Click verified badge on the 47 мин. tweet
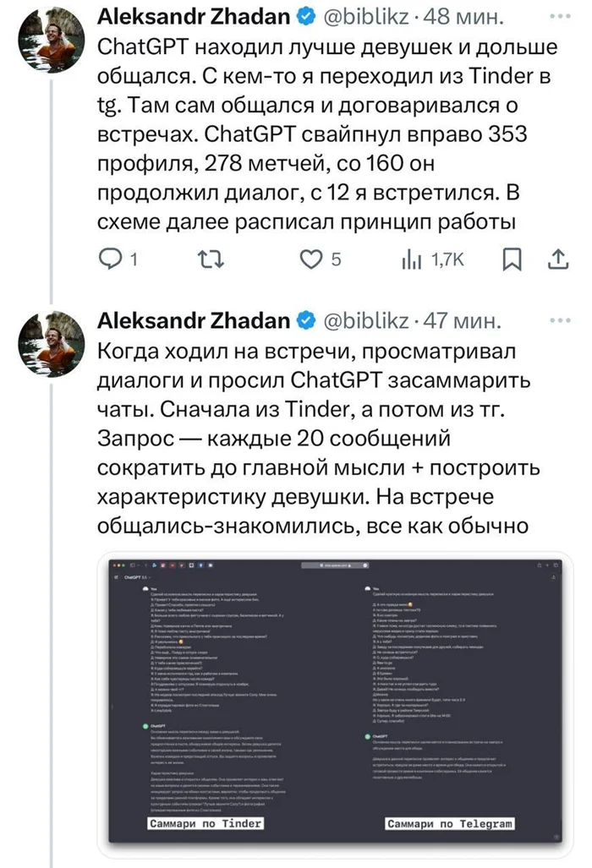This screenshot has width=592, height=868. click(x=306, y=321)
